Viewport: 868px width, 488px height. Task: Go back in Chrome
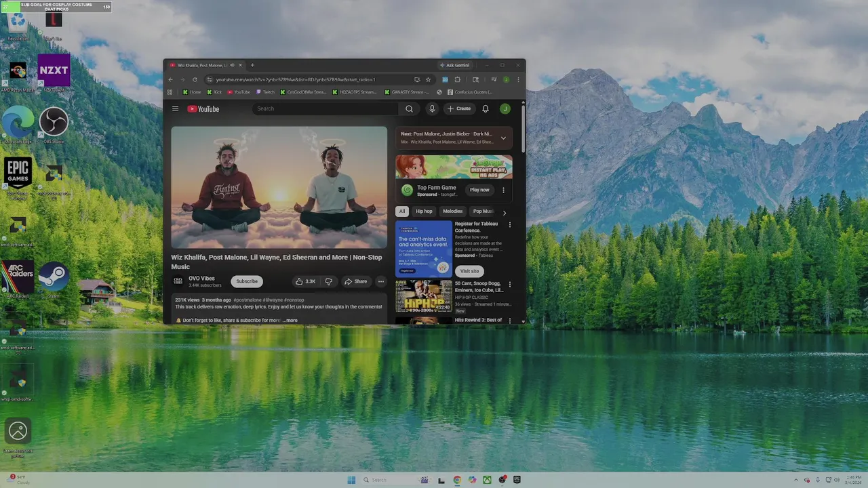pos(171,79)
